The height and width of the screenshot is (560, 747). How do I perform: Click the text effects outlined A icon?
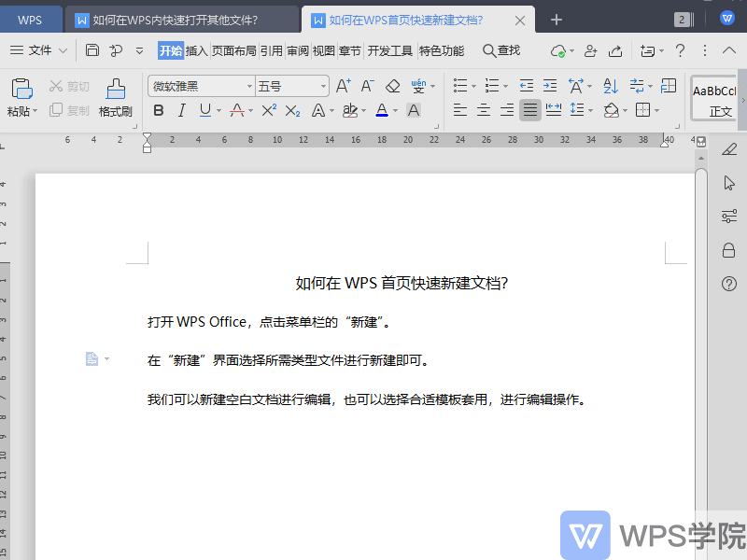click(317, 110)
